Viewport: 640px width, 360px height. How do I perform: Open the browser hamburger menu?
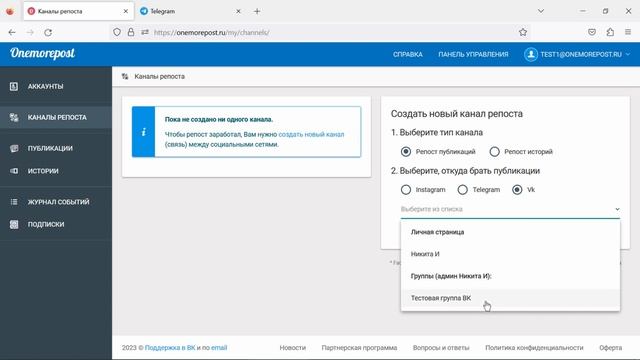click(628, 32)
